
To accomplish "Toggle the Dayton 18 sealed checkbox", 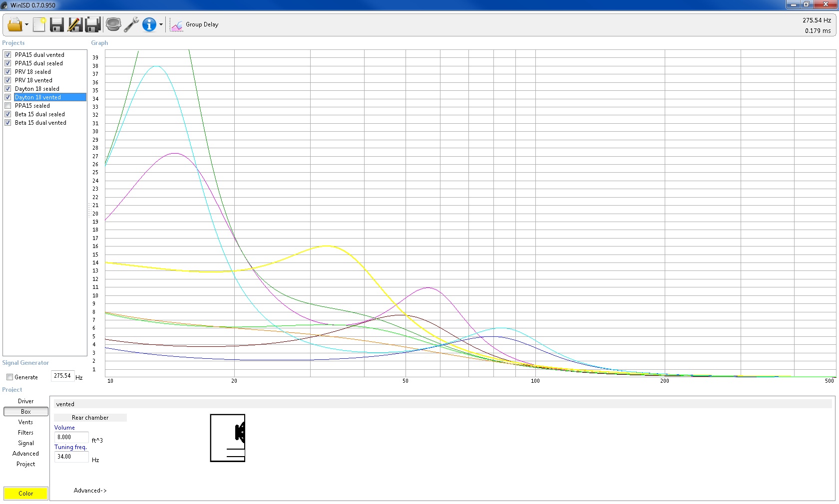I will (8, 89).
